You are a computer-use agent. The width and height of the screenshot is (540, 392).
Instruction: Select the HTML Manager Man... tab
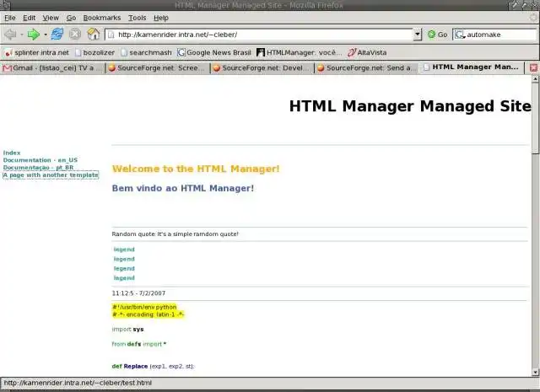472,67
